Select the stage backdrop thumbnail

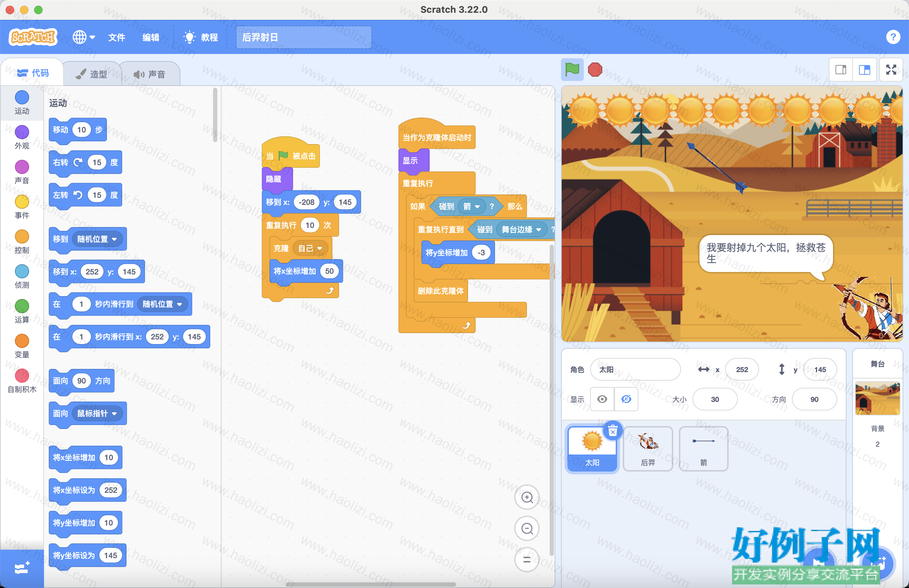[x=877, y=398]
